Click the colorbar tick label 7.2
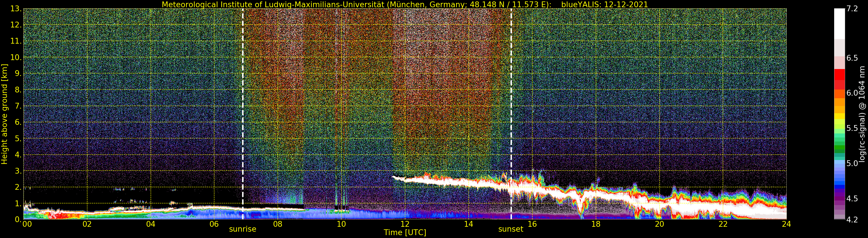 (x=852, y=9)
